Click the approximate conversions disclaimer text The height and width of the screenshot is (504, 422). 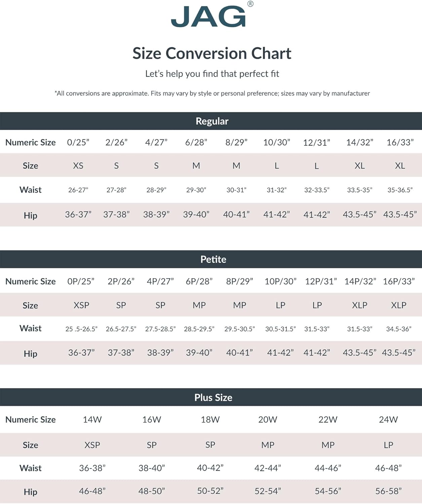[212, 93]
